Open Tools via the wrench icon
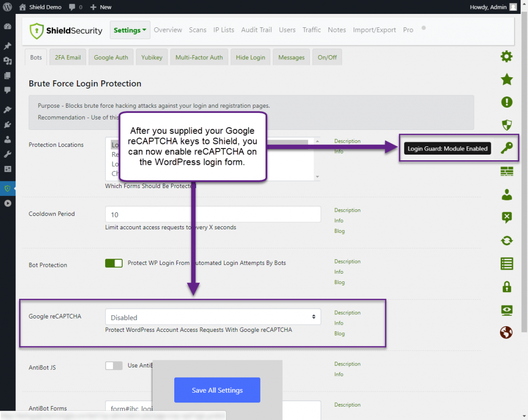Image resolution: width=528 pixels, height=420 pixels. tap(7, 154)
